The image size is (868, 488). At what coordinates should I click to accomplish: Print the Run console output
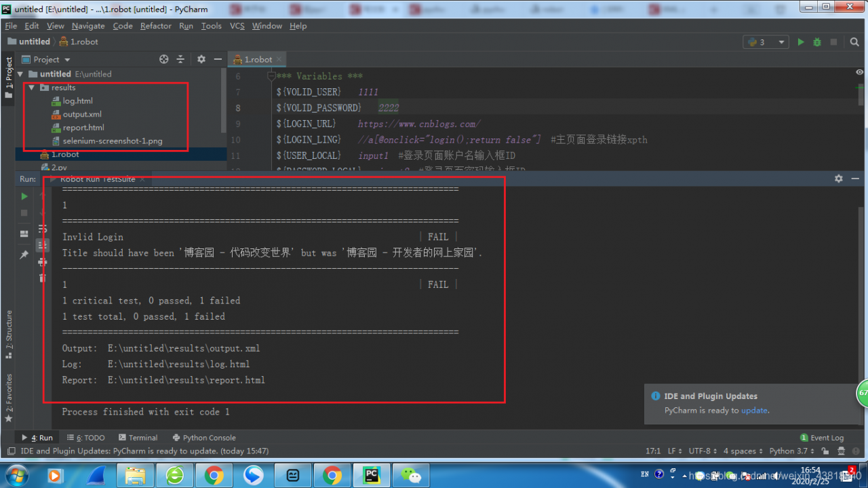[x=43, y=261]
